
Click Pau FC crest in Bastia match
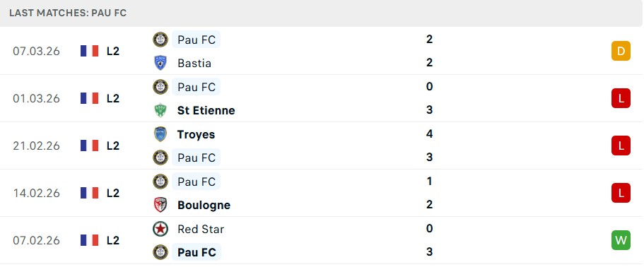(x=160, y=40)
